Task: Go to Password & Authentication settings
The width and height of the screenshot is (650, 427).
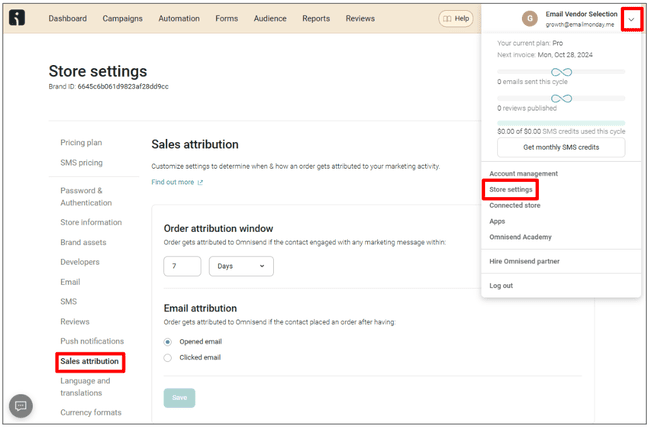Action: [86, 197]
